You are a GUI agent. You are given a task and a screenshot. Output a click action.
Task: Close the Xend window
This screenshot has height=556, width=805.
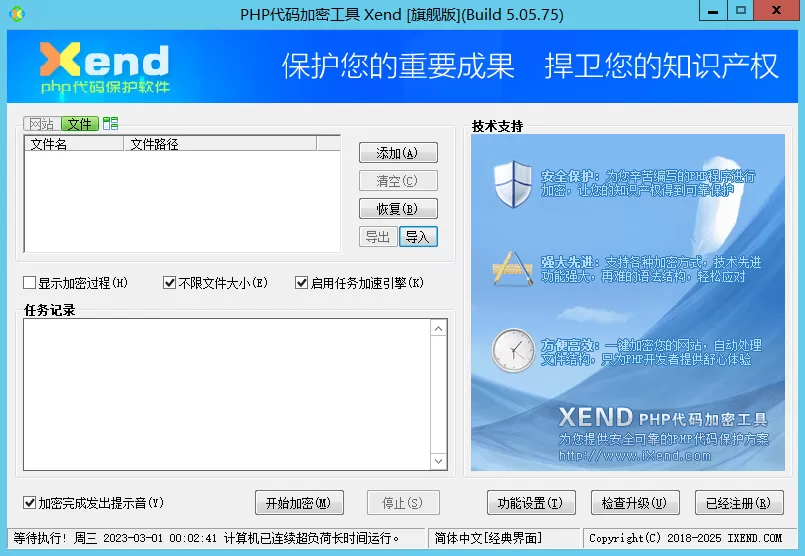pos(776,10)
